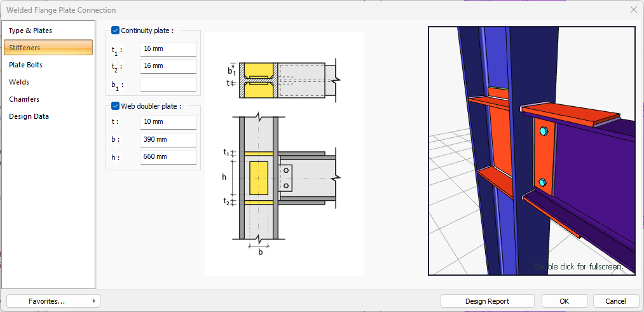Viewport: 644px width, 312px height.
Task: Click the web doubler thickness t field
Action: click(168, 123)
